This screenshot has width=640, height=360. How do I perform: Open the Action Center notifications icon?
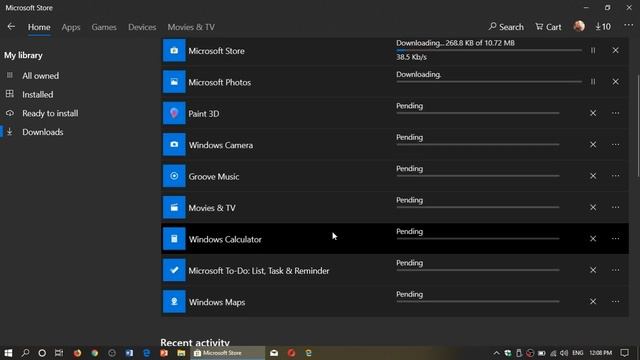click(x=624, y=353)
